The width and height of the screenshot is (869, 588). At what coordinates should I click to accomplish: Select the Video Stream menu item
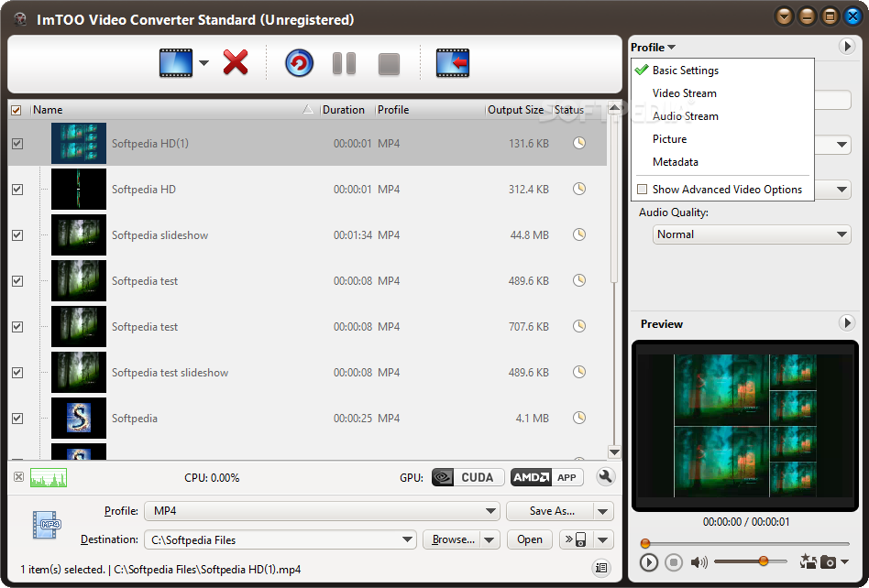722,93
